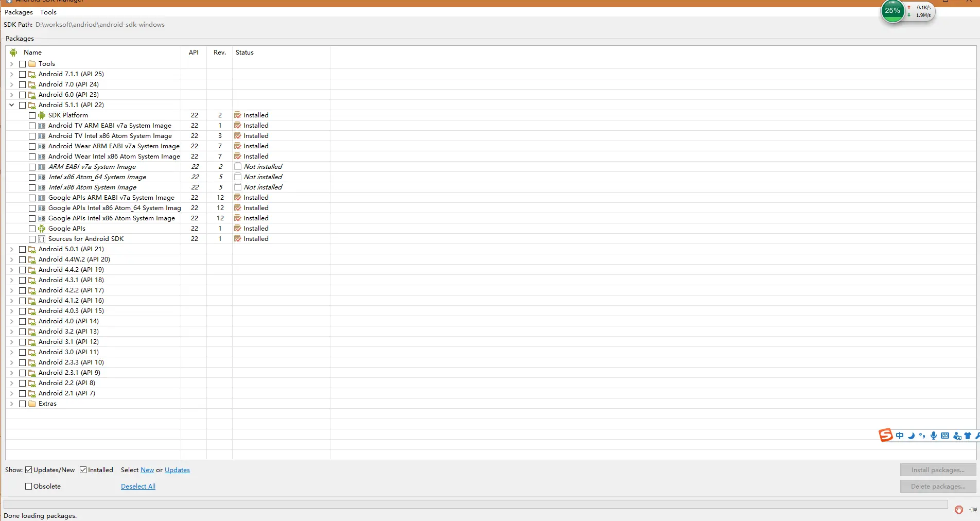
Task: Click the Sogou Chinese mode indicator
Action: (x=900, y=436)
